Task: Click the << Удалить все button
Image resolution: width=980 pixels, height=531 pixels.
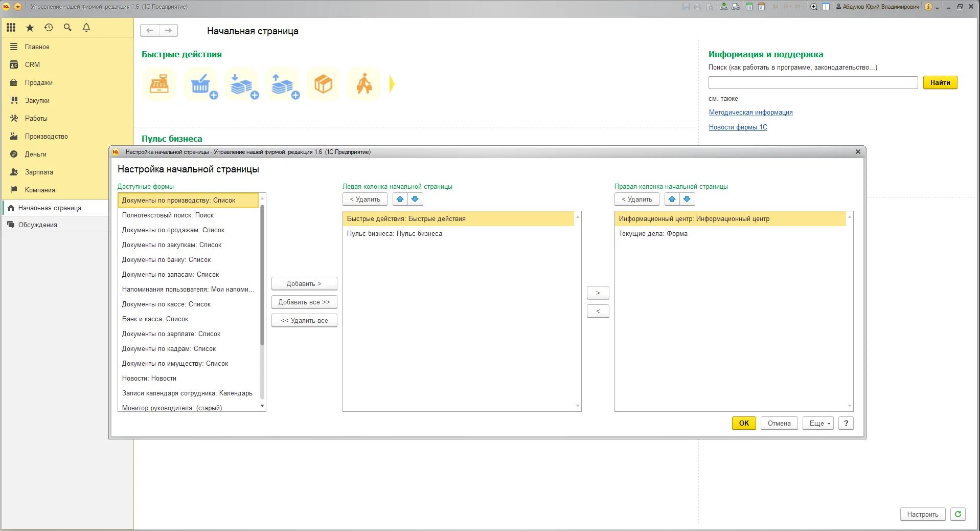Action: coord(304,320)
